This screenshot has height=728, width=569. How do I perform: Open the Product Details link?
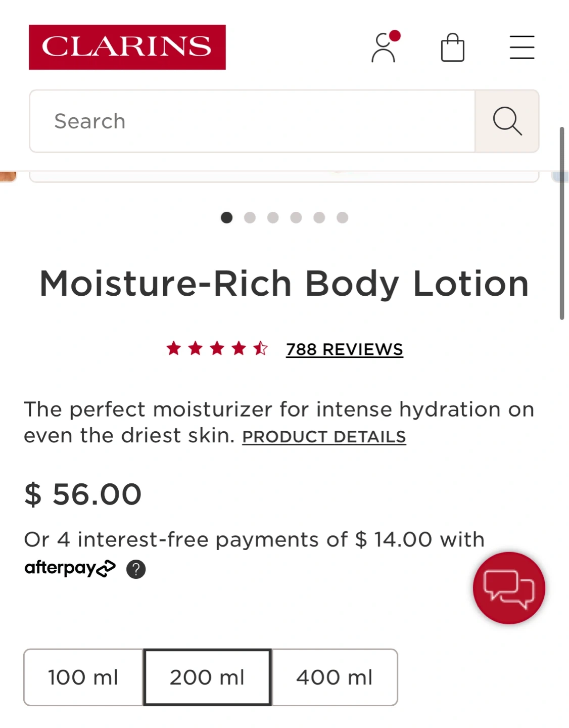pos(324,437)
